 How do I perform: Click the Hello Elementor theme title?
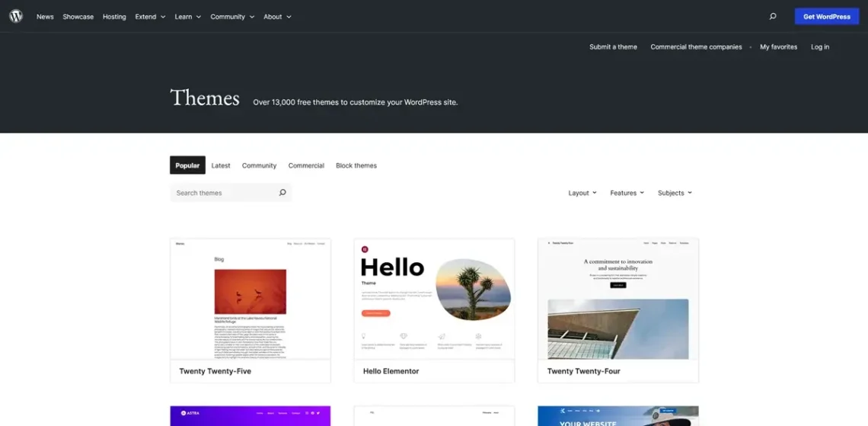coord(391,371)
